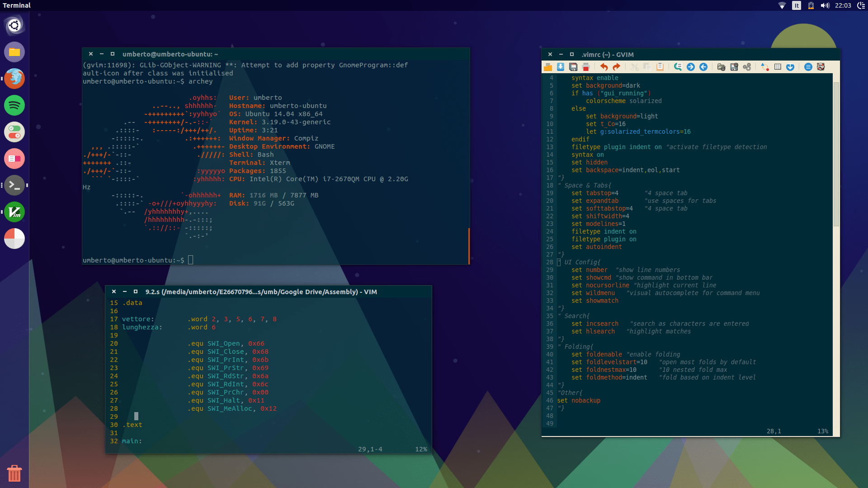This screenshot has width=868, height=488.
Task: Open Spotify from the launcher
Action: 14,105
